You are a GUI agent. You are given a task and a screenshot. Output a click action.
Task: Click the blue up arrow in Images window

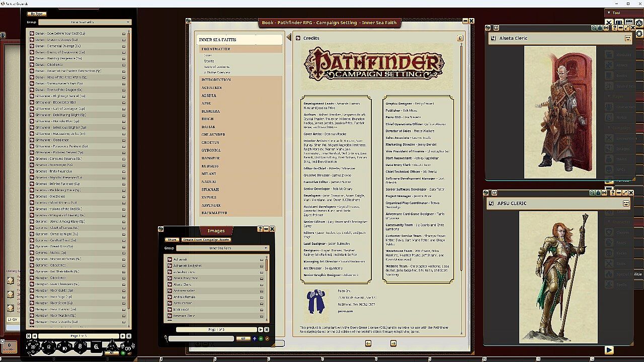pos(255,339)
